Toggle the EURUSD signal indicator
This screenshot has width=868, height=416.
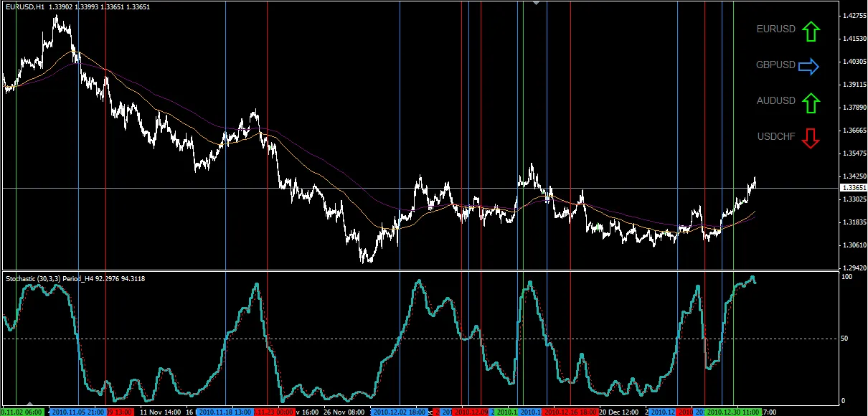click(x=811, y=30)
